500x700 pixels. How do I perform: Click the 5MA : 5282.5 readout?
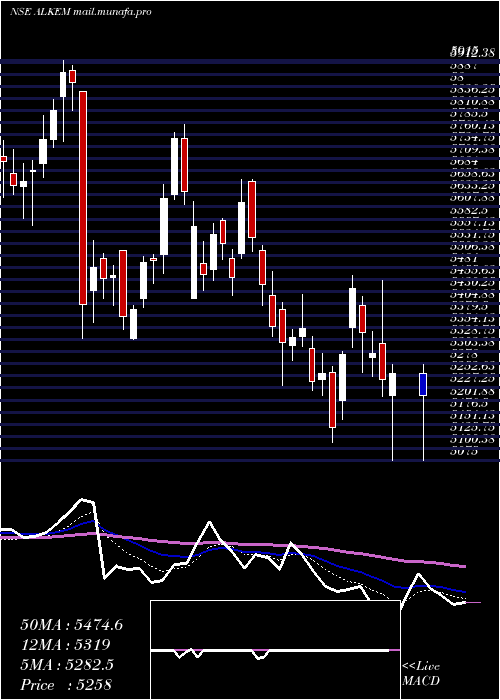click(x=67, y=665)
